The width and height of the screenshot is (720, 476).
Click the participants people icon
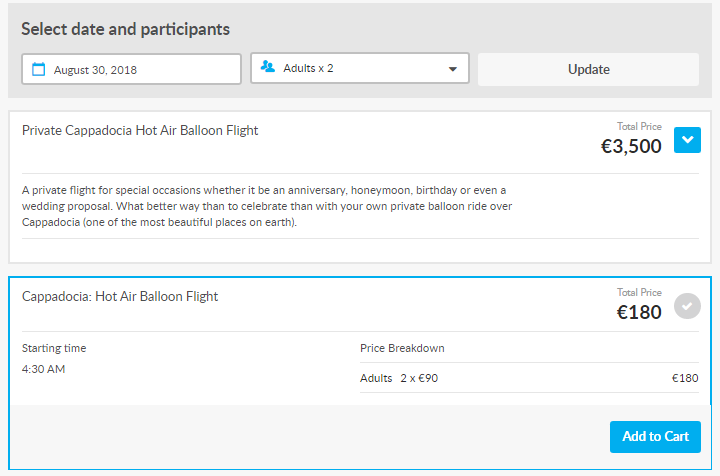tap(268, 67)
